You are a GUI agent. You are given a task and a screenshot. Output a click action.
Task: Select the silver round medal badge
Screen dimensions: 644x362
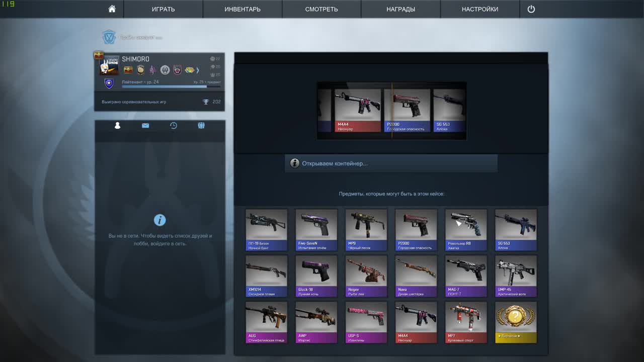(x=165, y=70)
